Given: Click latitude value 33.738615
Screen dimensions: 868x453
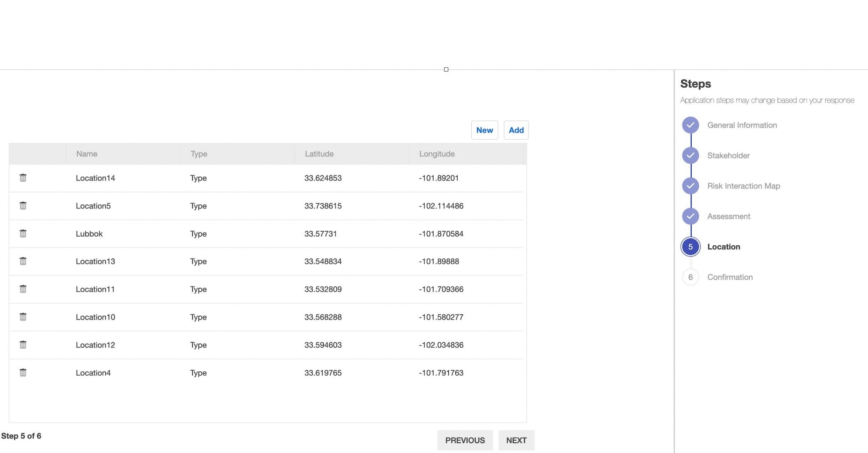Looking at the screenshot, I should [x=323, y=206].
